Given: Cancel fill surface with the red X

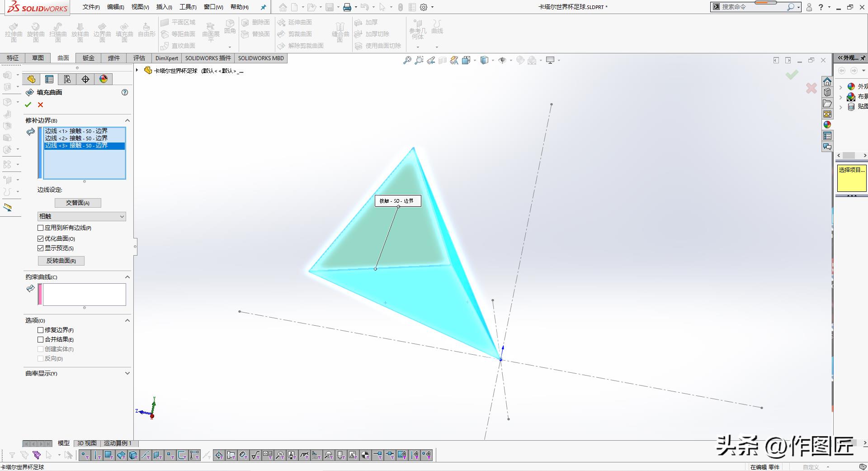Looking at the screenshot, I should click(41, 105).
